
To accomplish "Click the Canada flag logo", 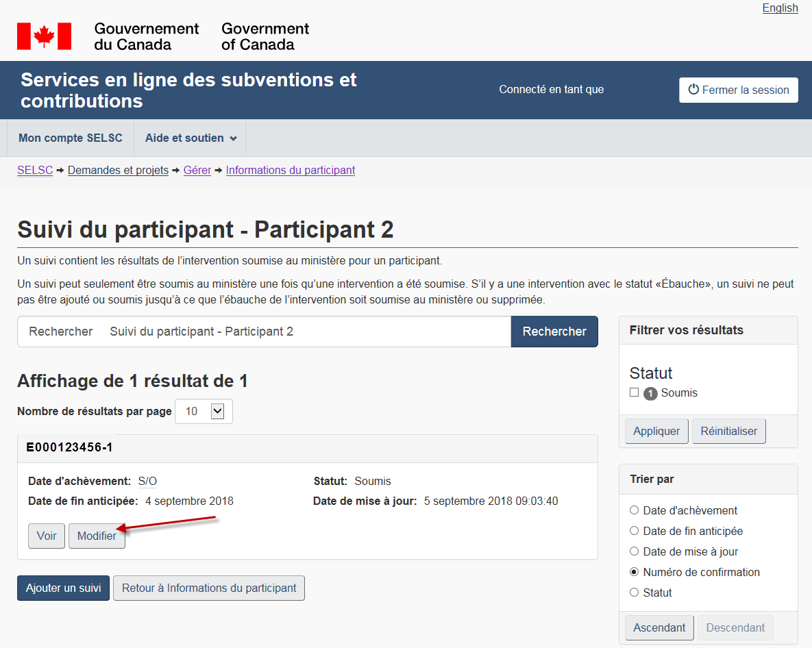I will (x=44, y=36).
